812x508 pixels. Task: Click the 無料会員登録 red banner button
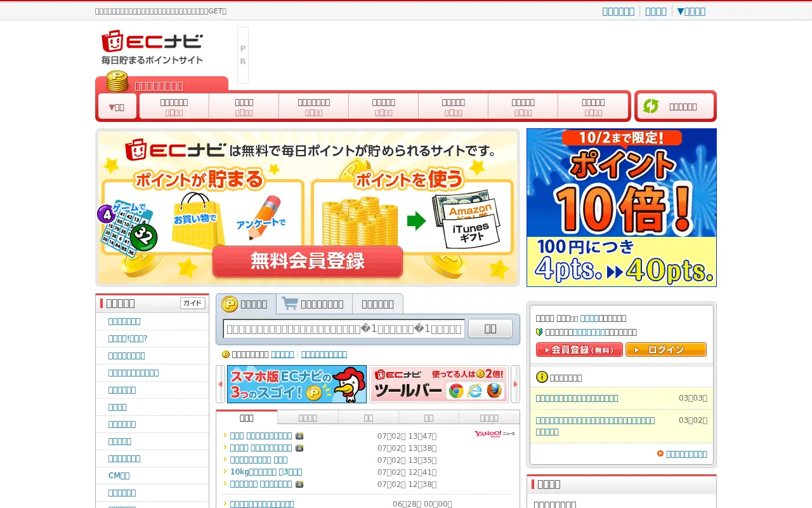pos(308,261)
